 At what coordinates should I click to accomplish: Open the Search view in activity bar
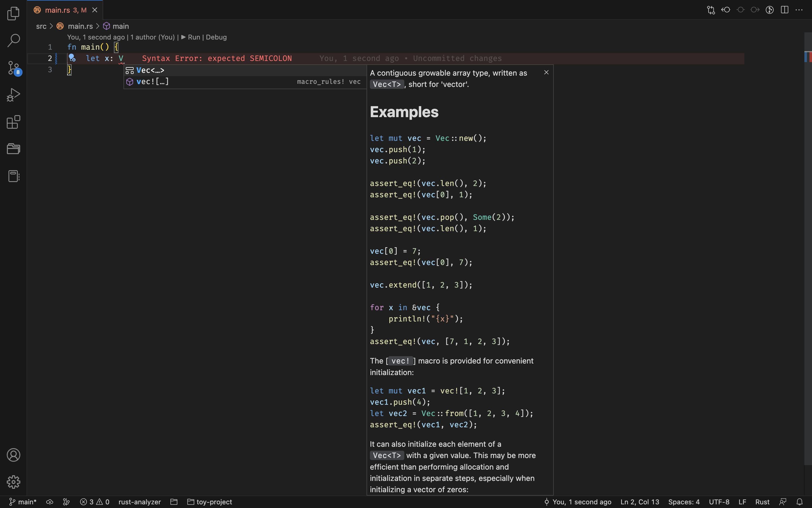pos(14,40)
